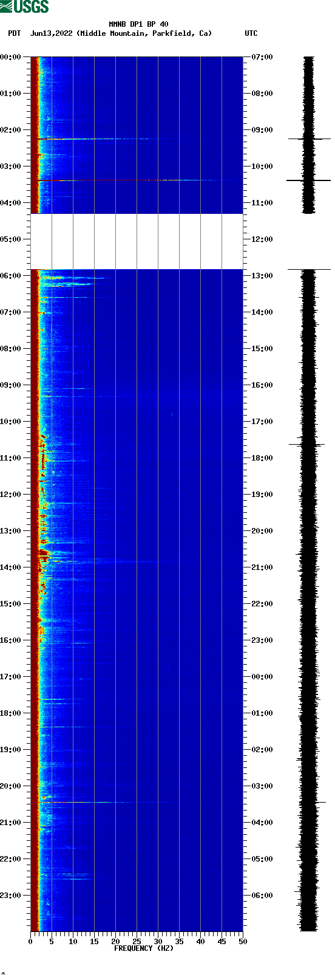Click the 03:00 PDT axis label
Screen dimensions: 335x980
[11, 166]
